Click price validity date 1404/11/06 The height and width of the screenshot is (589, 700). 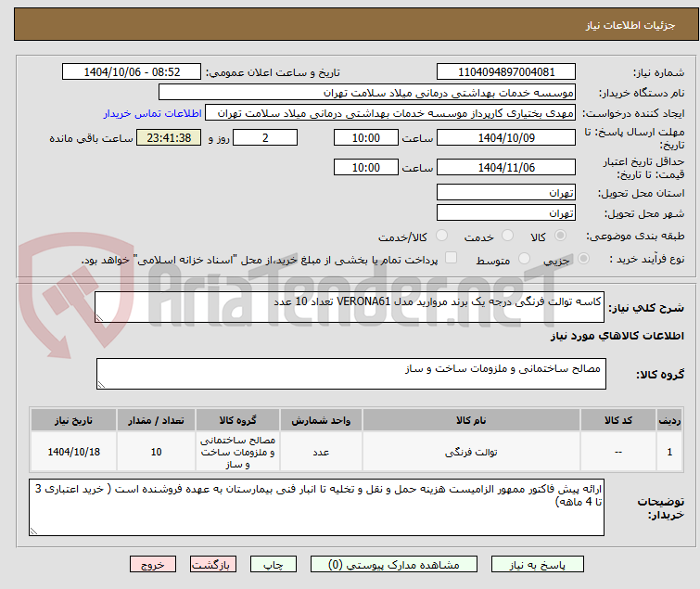click(506, 168)
